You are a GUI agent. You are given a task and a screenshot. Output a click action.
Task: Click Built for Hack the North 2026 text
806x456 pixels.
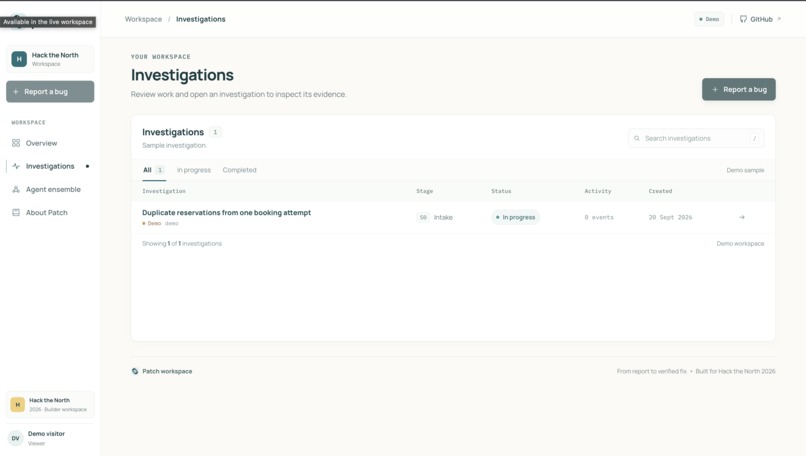pos(735,371)
